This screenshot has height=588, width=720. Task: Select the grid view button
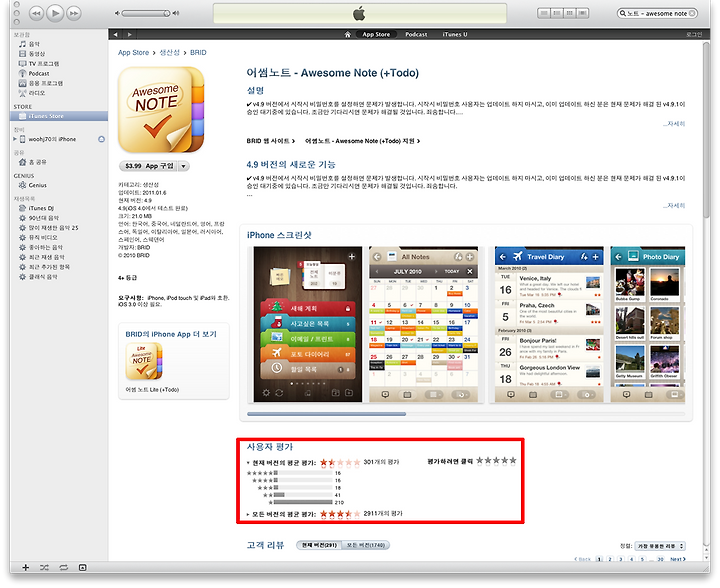pos(570,13)
